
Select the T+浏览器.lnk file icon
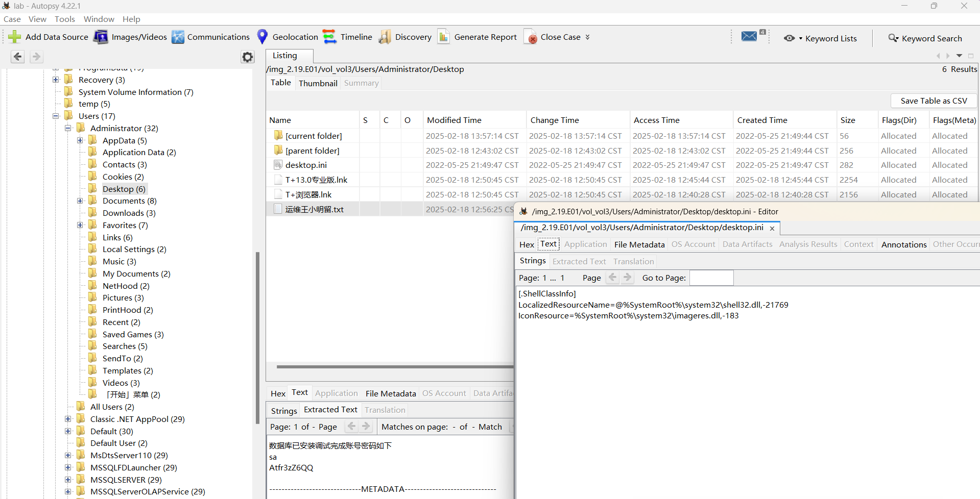[x=278, y=194]
